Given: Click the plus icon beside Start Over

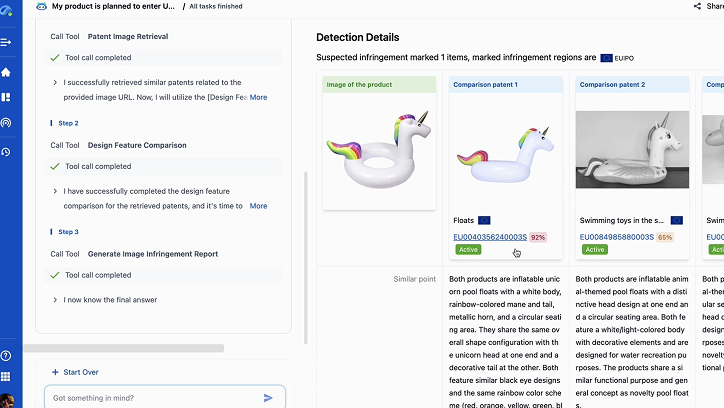Looking at the screenshot, I should pos(55,372).
